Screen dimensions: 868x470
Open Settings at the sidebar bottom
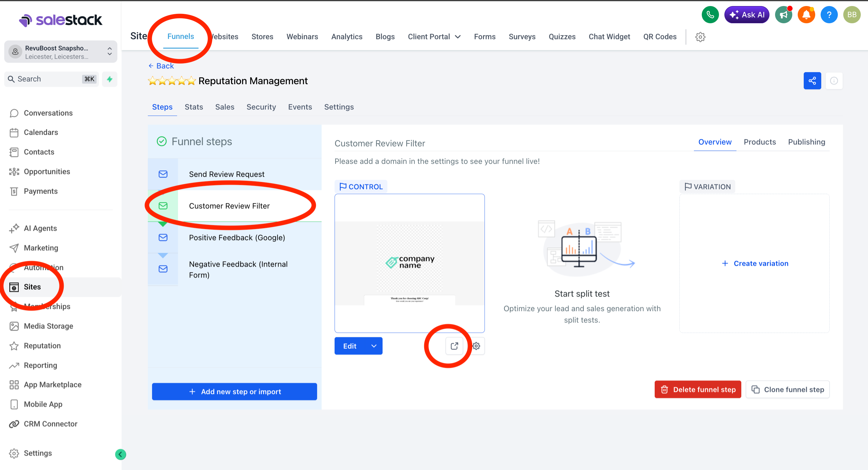point(38,453)
